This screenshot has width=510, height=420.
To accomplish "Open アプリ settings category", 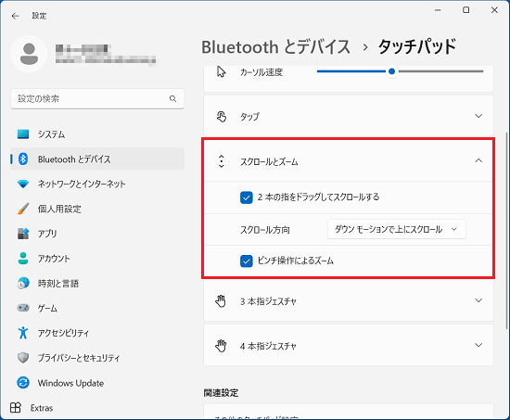I will (97, 234).
